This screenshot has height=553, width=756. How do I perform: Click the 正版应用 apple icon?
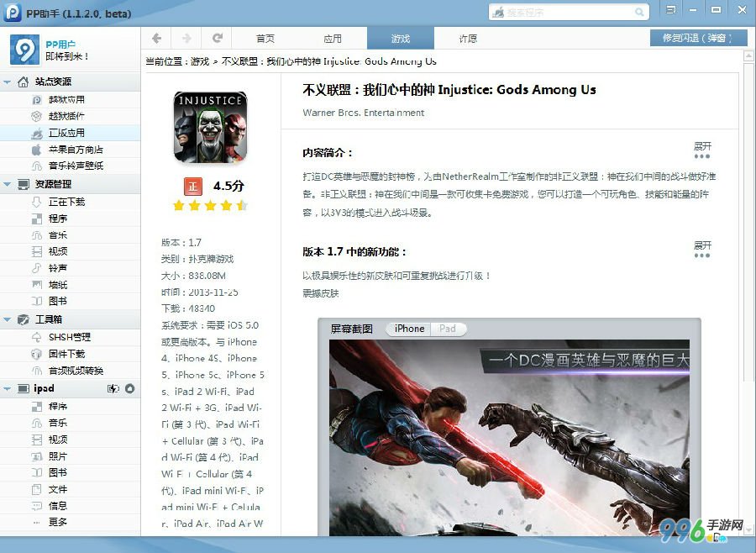point(37,133)
